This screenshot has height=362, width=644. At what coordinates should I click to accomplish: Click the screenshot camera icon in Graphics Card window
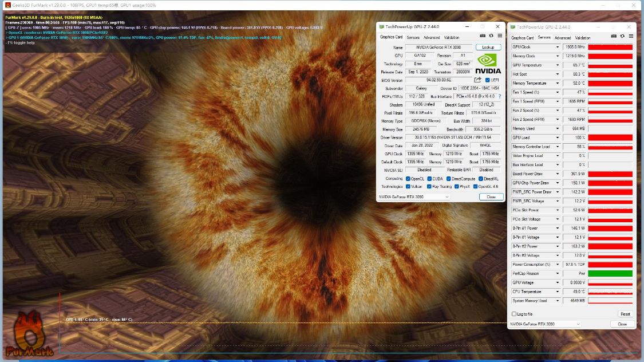point(483,36)
